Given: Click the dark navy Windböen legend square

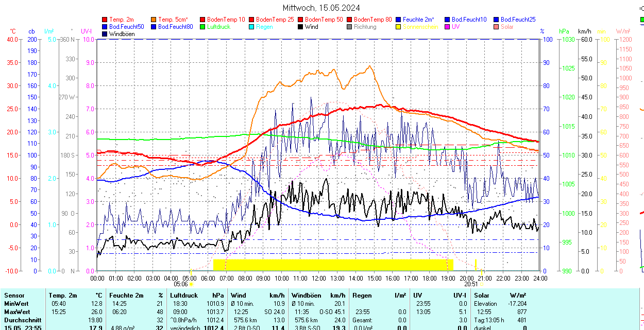Looking at the screenshot, I should click(105, 34).
